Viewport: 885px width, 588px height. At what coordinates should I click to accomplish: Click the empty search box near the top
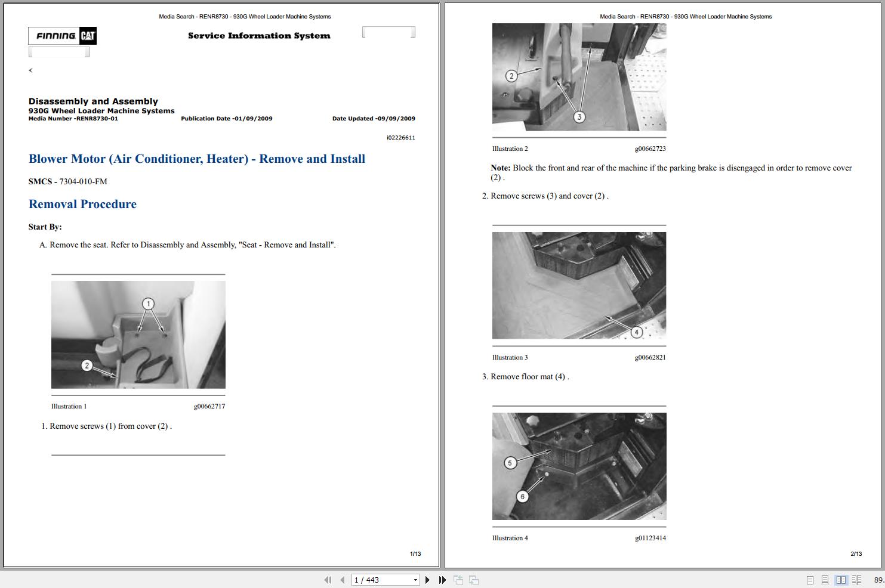(x=388, y=31)
